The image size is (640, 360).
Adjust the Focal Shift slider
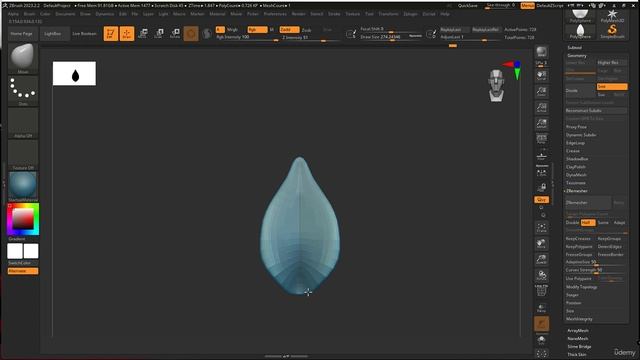(x=391, y=29)
